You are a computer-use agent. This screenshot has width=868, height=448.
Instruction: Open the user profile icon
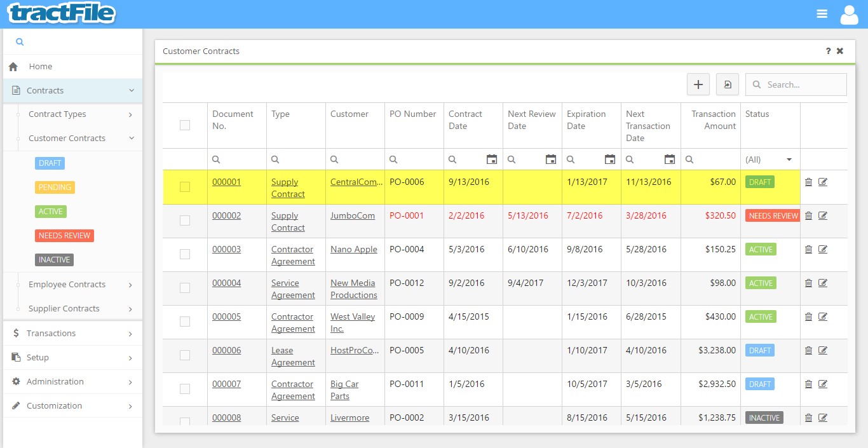click(x=849, y=14)
